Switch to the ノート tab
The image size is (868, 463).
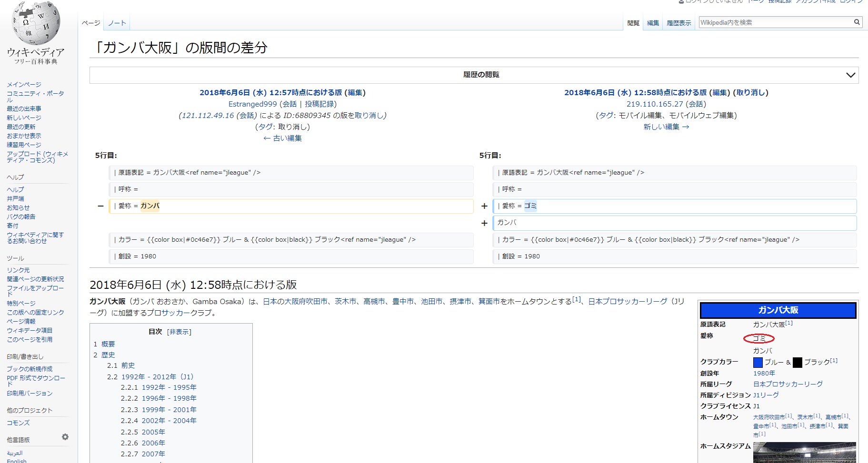(x=117, y=23)
